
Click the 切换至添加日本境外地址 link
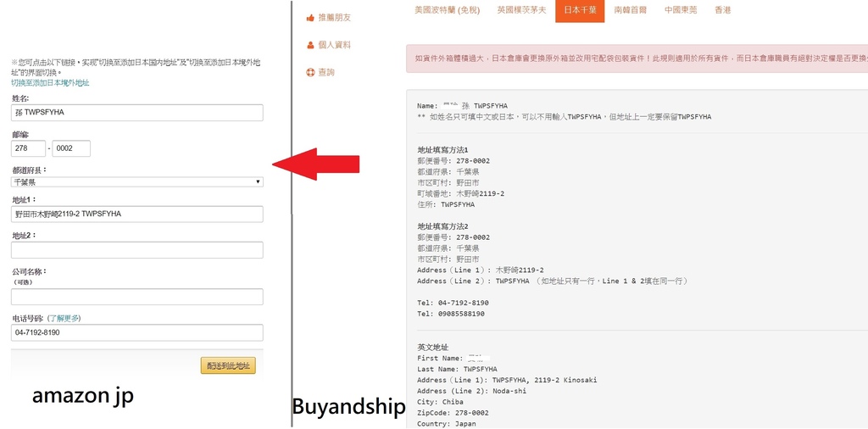(x=50, y=83)
